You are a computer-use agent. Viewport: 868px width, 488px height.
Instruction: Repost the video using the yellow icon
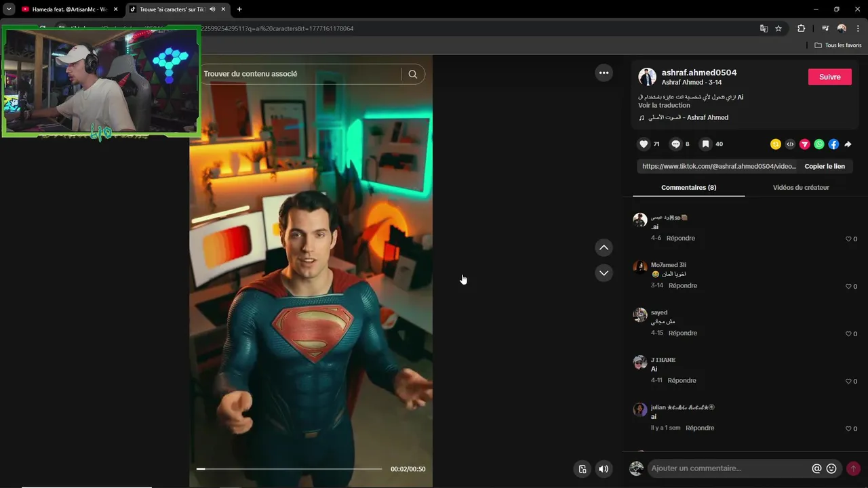click(776, 144)
